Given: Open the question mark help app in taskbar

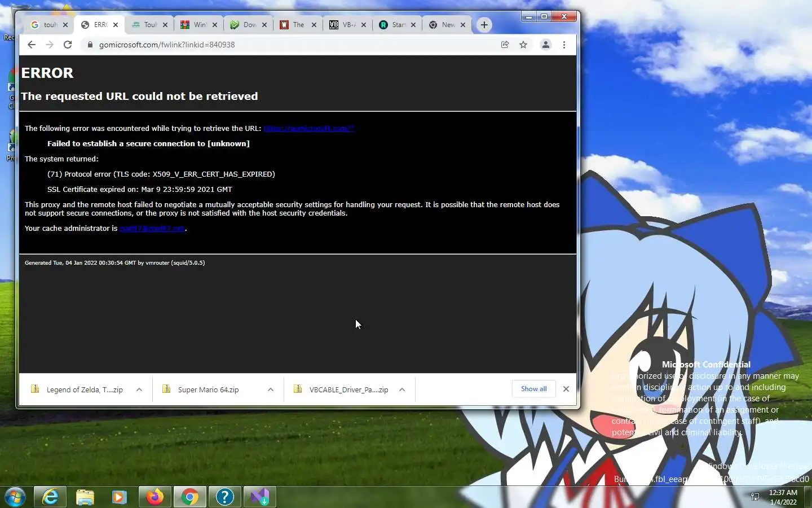Looking at the screenshot, I should coord(225,497).
